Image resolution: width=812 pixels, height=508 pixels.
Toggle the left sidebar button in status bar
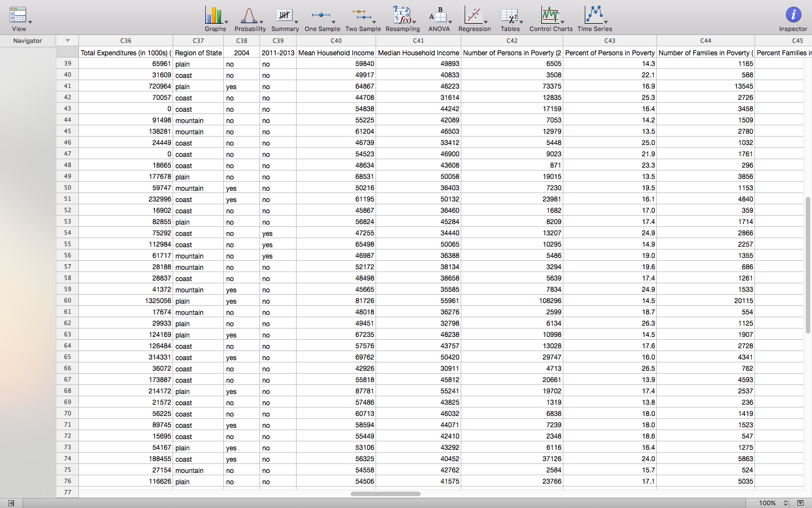coord(11,503)
